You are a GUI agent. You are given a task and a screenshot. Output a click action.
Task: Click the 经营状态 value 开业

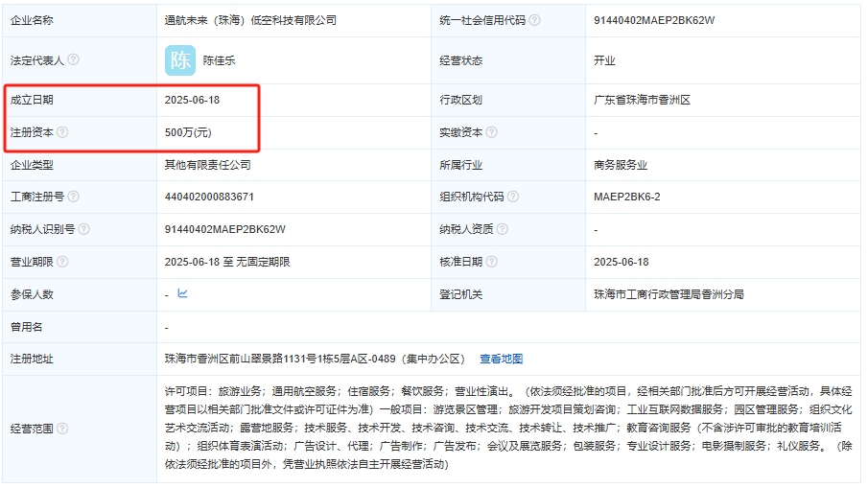pyautogui.click(x=604, y=60)
